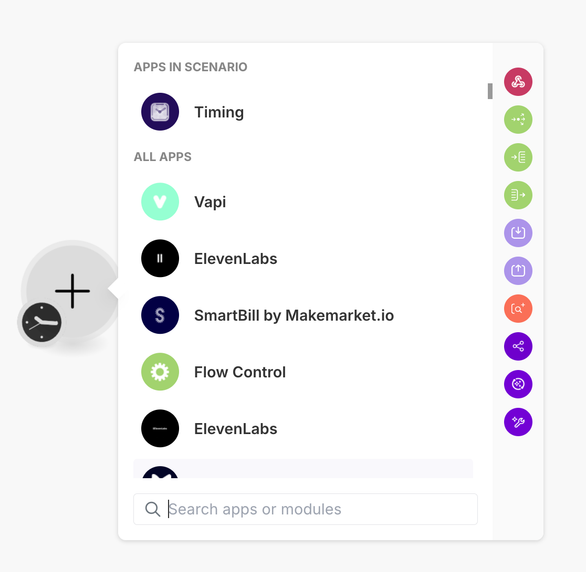Click the green list-with-outgoing-arrow iterator icon
586x572 pixels.
518,195
